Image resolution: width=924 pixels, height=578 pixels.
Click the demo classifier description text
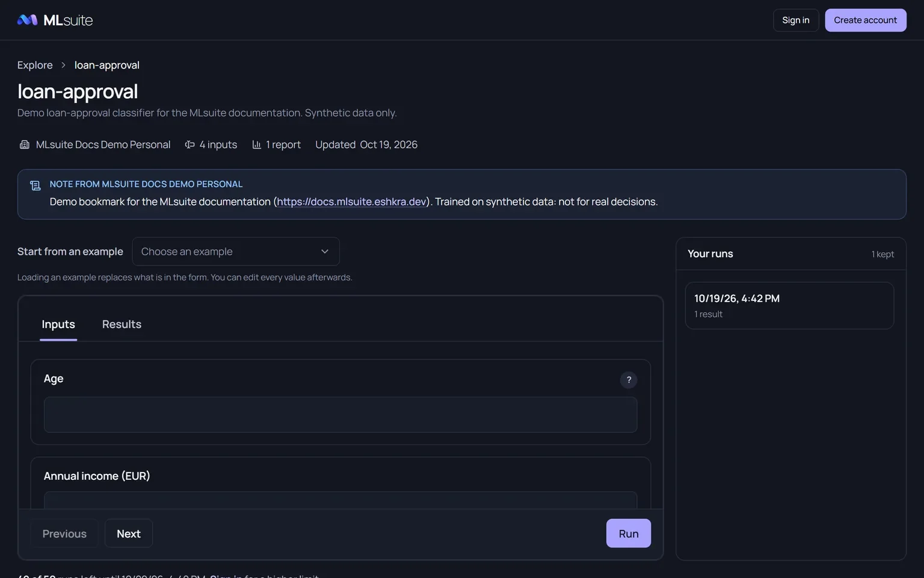pos(207,113)
